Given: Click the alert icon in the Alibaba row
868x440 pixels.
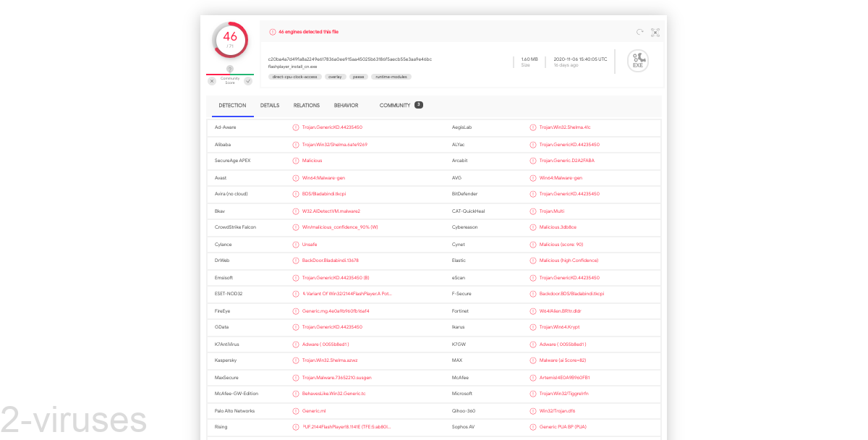Looking at the screenshot, I should point(296,145).
